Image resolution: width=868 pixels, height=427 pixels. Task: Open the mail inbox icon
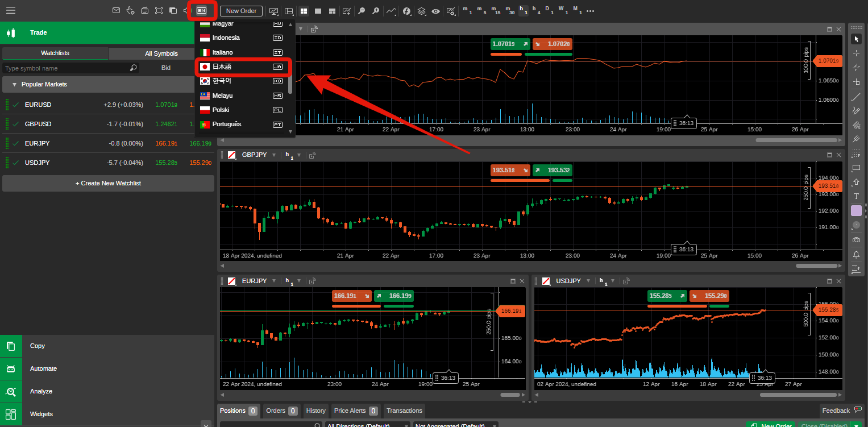coord(116,11)
